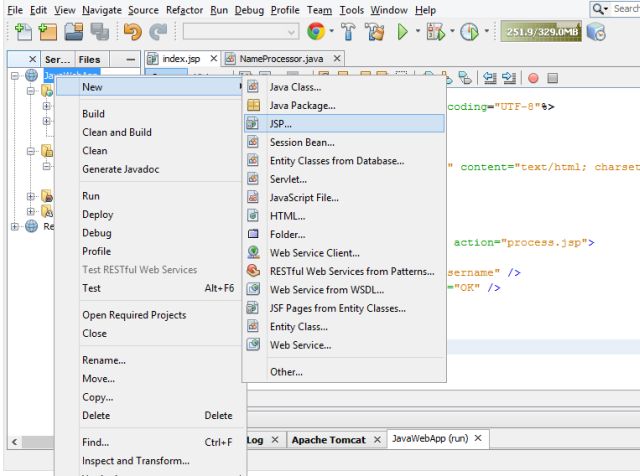The image size is (640, 476).
Task: Click the Build Project hammer icon
Action: [x=348, y=32]
